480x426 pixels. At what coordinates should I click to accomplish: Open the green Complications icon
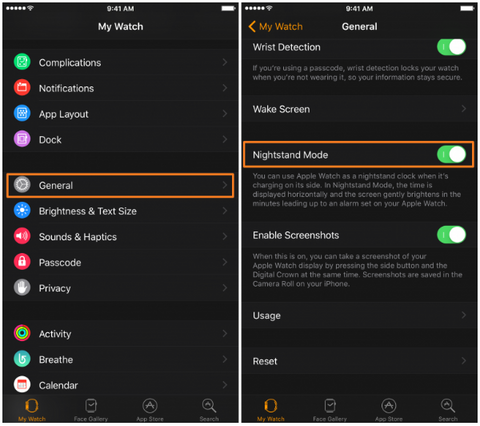(x=22, y=62)
